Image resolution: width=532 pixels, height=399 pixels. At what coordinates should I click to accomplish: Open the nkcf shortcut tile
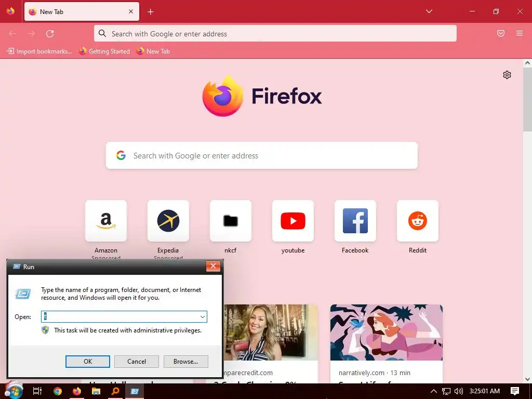click(230, 221)
